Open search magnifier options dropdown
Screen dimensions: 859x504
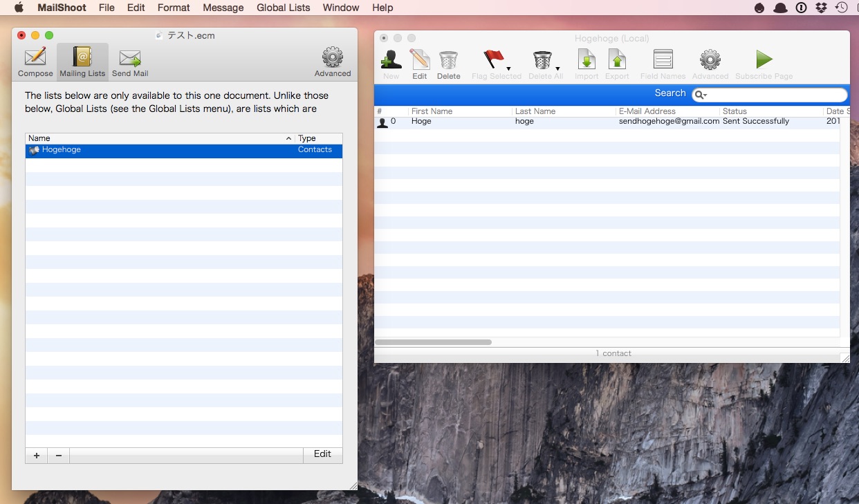pyautogui.click(x=701, y=95)
